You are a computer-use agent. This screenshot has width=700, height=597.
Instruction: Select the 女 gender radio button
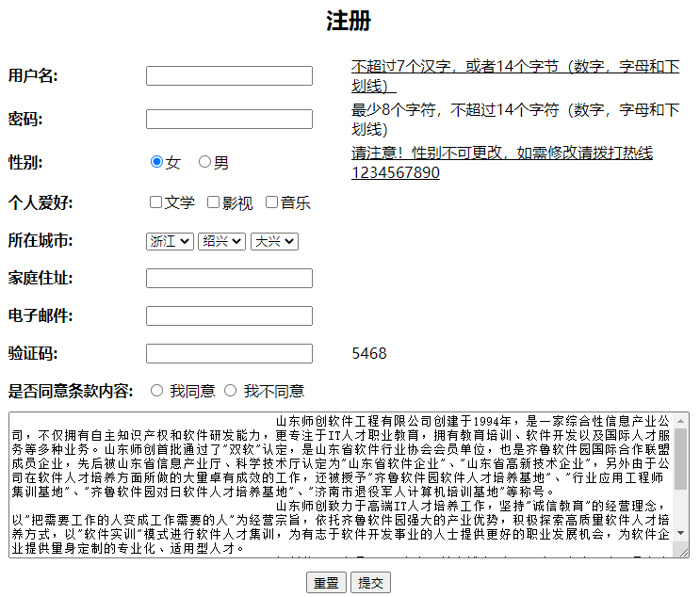pyautogui.click(x=156, y=162)
